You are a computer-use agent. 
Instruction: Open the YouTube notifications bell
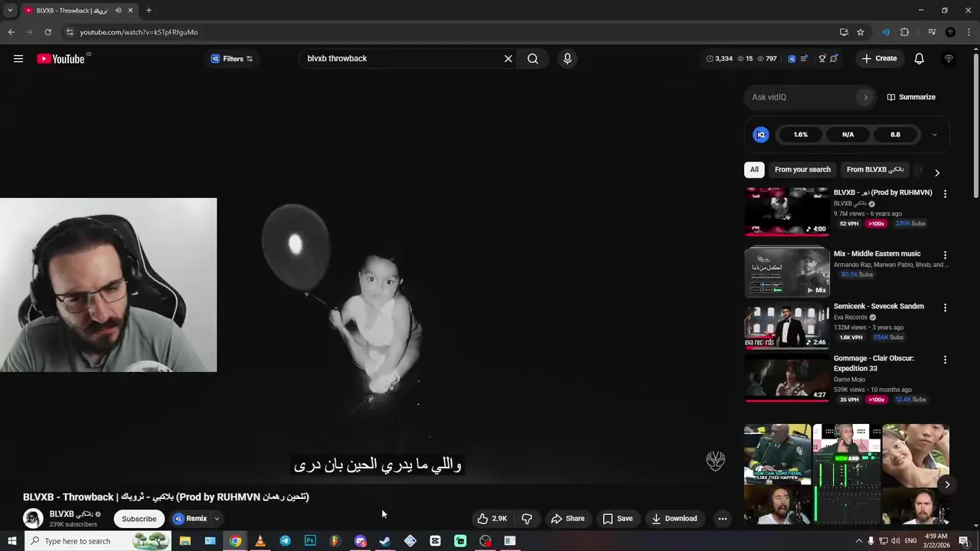[x=920, y=59]
